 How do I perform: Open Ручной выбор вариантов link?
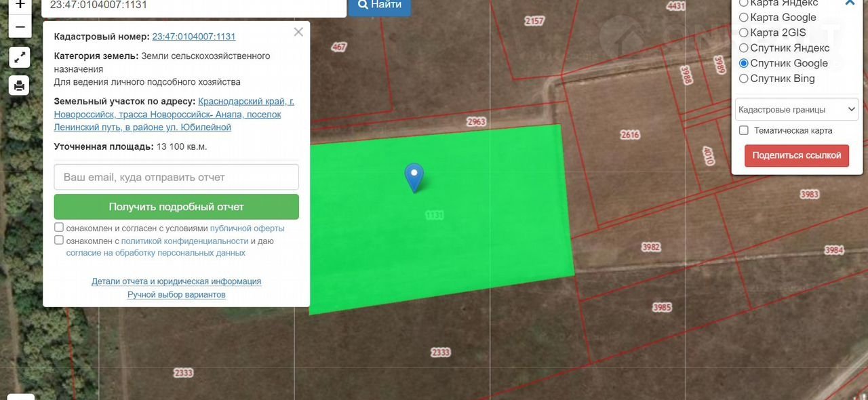coord(176,295)
